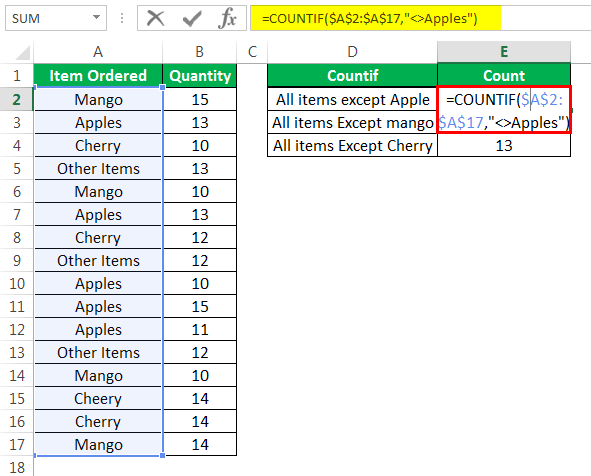591x476 pixels.
Task: Click the Count result cell showing 13
Action: point(504,145)
